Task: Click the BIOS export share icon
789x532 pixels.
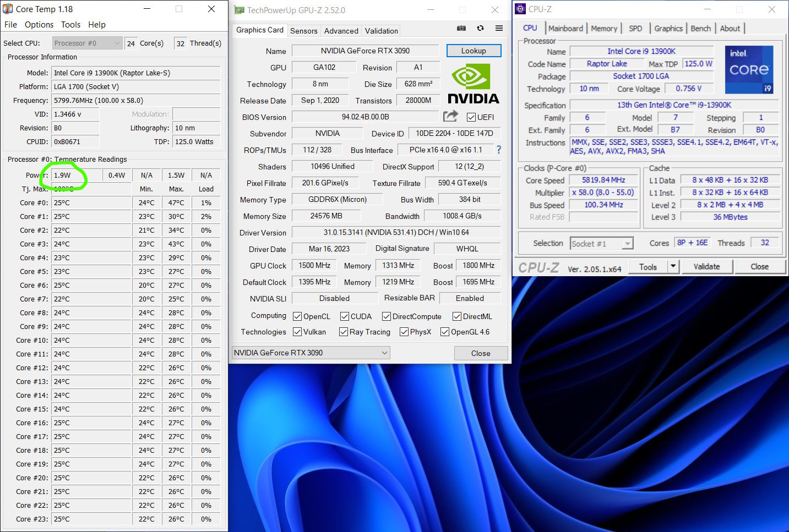Action: [450, 116]
